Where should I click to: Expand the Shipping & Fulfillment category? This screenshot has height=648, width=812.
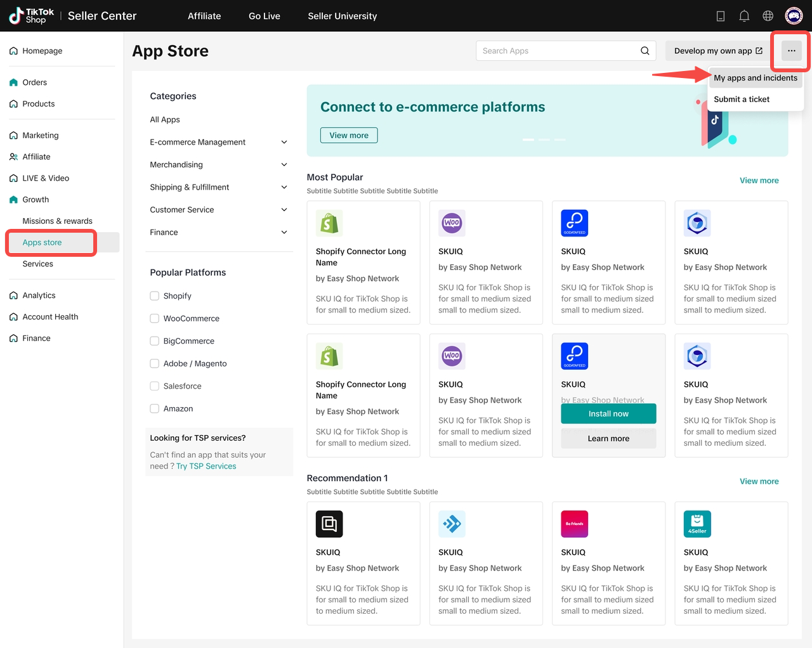(284, 187)
